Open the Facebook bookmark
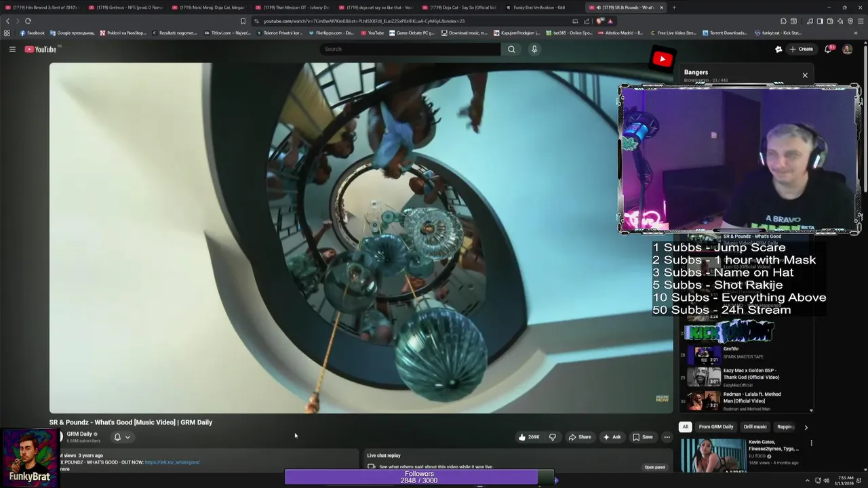868x488 pixels. pyautogui.click(x=32, y=33)
